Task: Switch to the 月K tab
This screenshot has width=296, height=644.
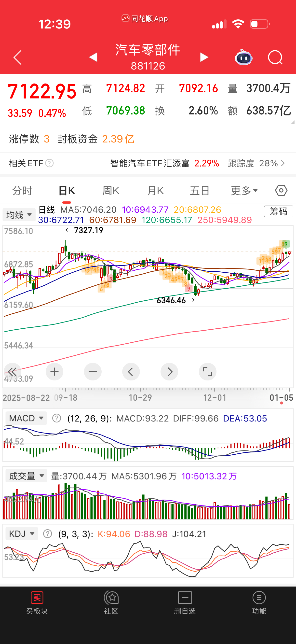Action: pos(156,191)
